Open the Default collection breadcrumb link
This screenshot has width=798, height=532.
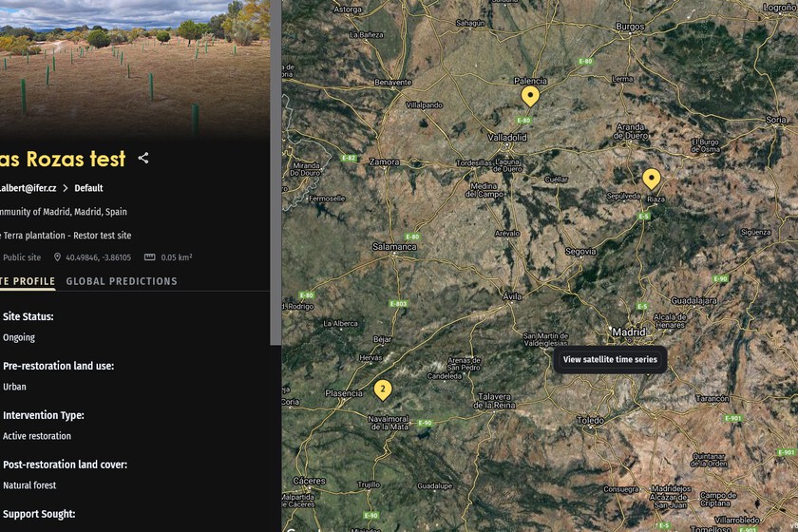88,188
